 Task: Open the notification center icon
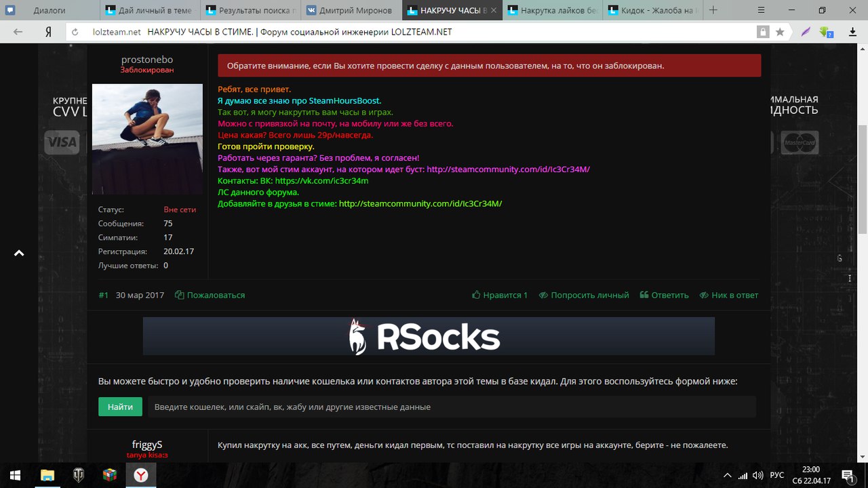click(848, 475)
